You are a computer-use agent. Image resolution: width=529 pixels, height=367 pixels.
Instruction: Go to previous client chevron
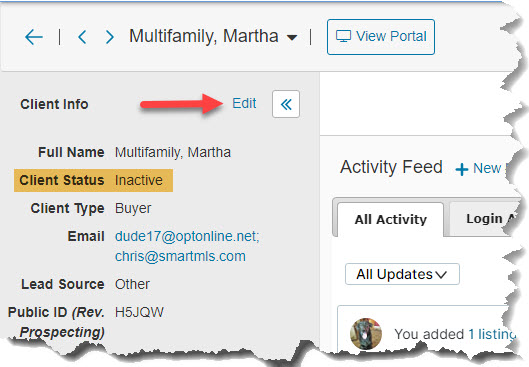click(x=82, y=36)
